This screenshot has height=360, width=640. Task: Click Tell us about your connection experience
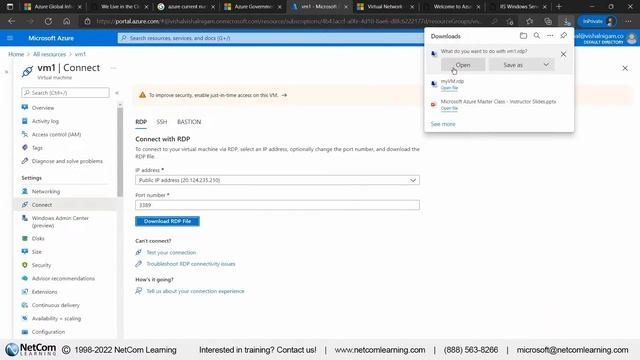[195, 291]
